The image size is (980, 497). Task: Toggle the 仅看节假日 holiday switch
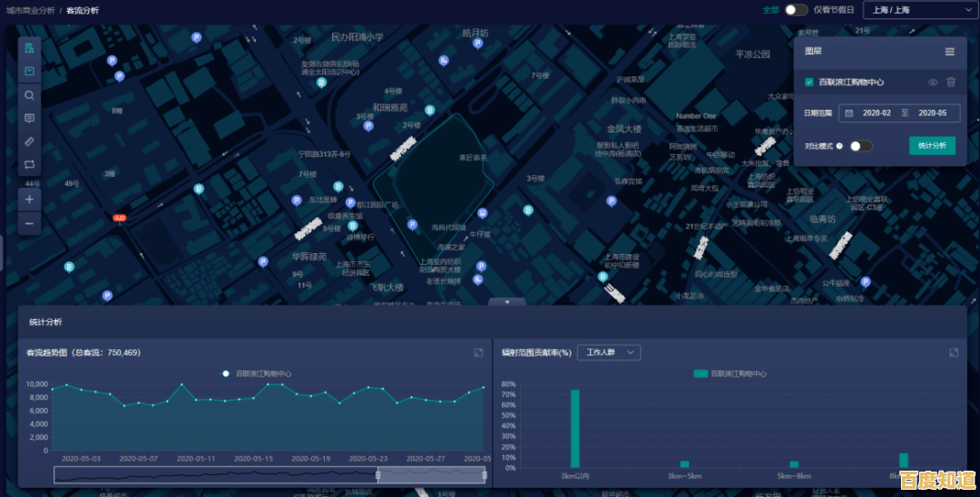[796, 10]
